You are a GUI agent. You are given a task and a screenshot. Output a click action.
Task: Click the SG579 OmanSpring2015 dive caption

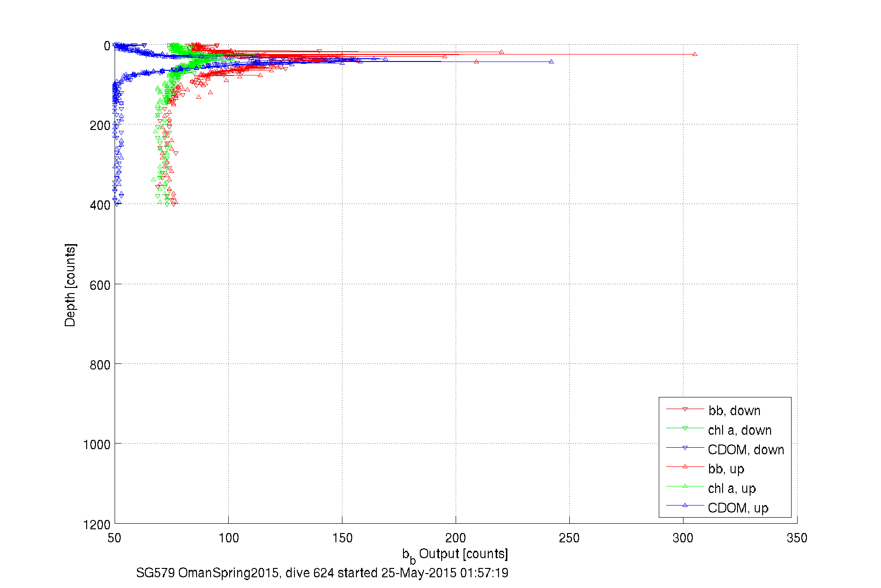pyautogui.click(x=322, y=573)
